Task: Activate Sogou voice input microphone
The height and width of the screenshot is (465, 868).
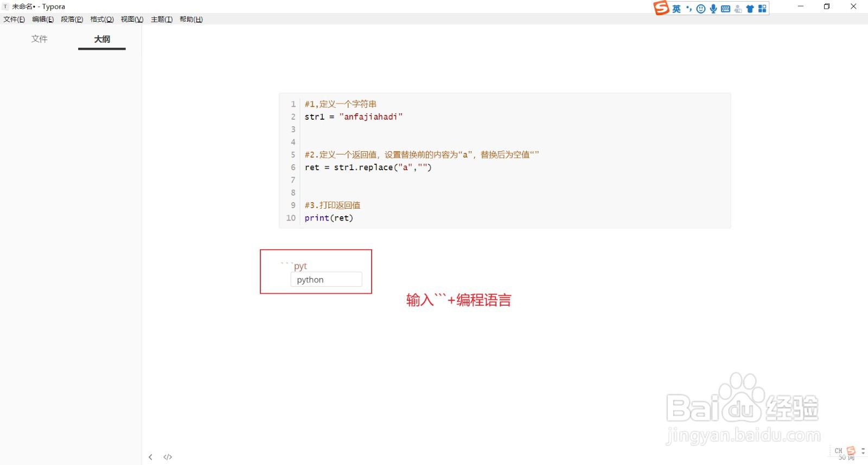Action: tap(713, 9)
